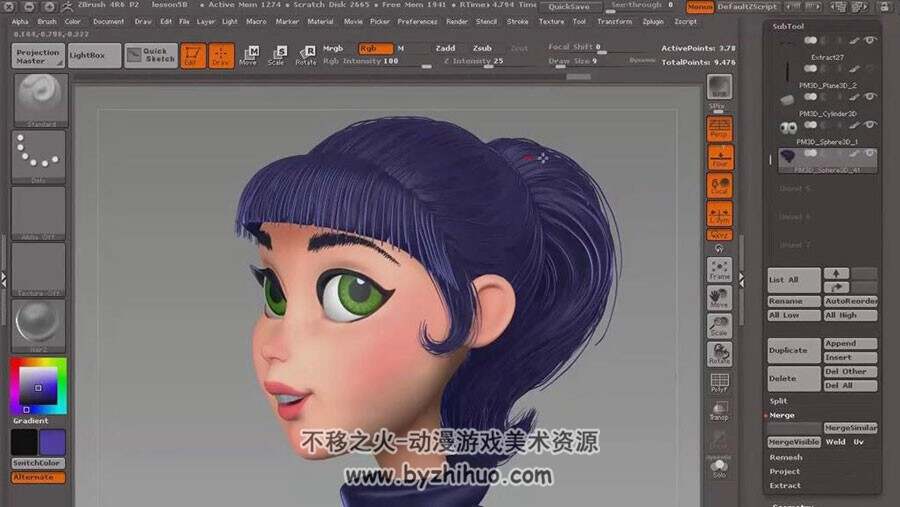Open the Texture Off selector
The width and height of the screenshot is (900, 507).
(x=38, y=269)
